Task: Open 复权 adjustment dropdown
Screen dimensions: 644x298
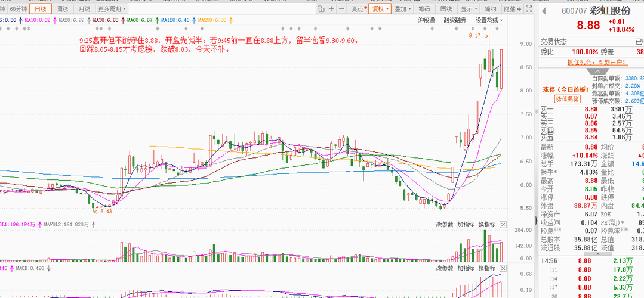Action: click(x=380, y=9)
